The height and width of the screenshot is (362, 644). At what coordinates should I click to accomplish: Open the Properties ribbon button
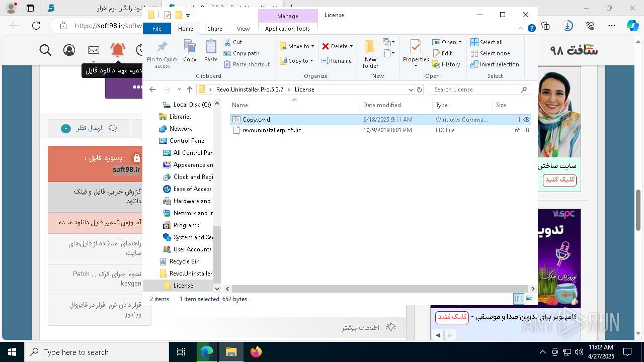416,54
